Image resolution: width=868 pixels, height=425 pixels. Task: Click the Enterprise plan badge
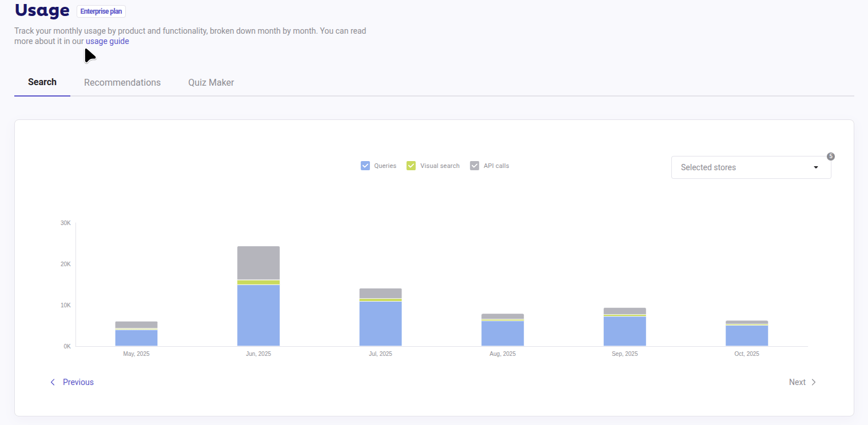pyautogui.click(x=101, y=11)
